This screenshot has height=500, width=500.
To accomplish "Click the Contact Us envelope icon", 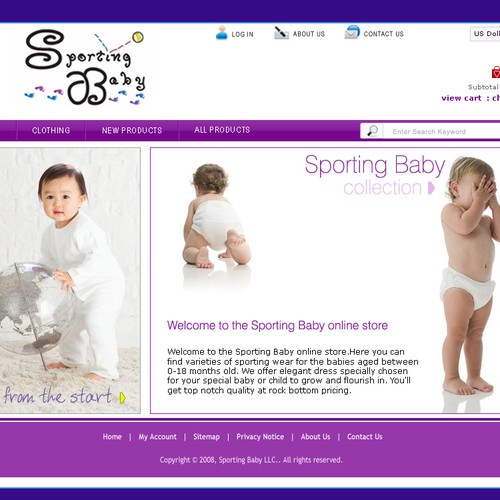I will click(352, 32).
